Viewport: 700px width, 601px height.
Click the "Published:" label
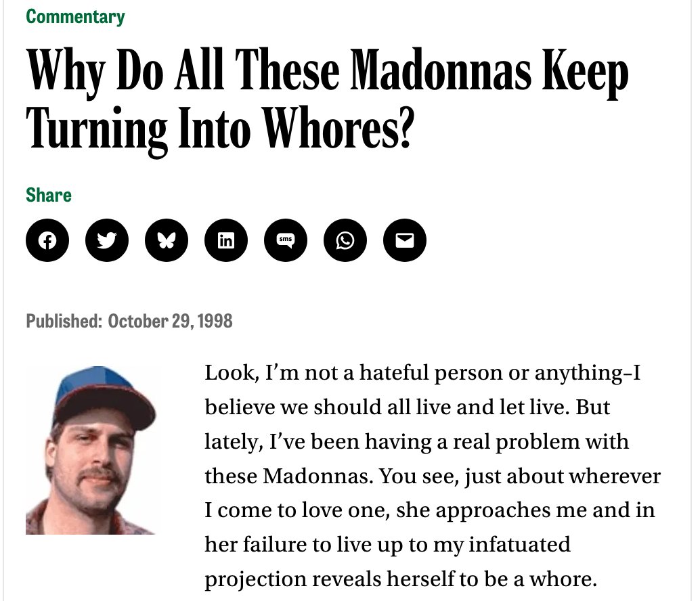point(64,321)
